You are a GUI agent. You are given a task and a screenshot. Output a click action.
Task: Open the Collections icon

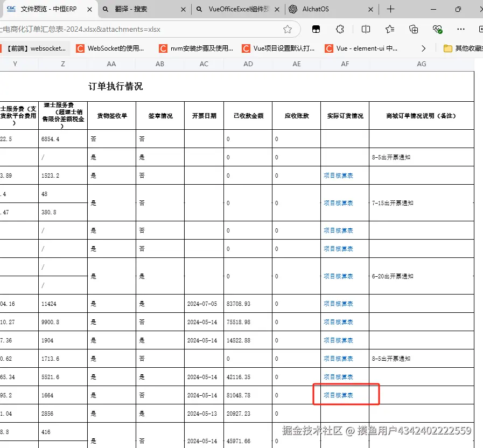(414, 30)
